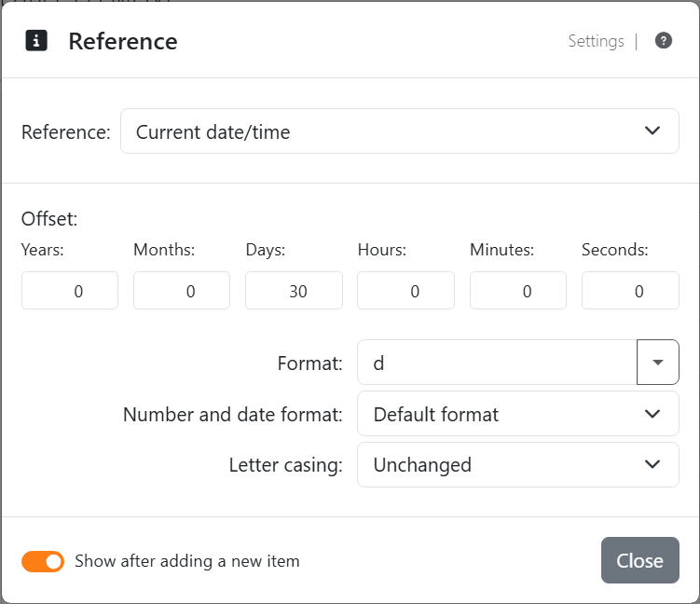The image size is (700, 604).
Task: Click the Letter casing: label
Action: tap(286, 465)
